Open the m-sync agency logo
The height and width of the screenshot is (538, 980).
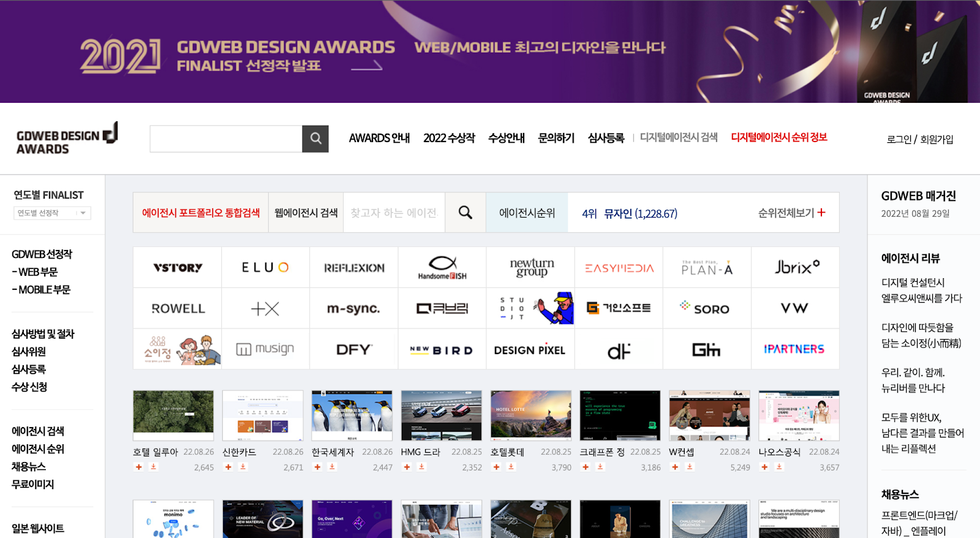(x=353, y=308)
